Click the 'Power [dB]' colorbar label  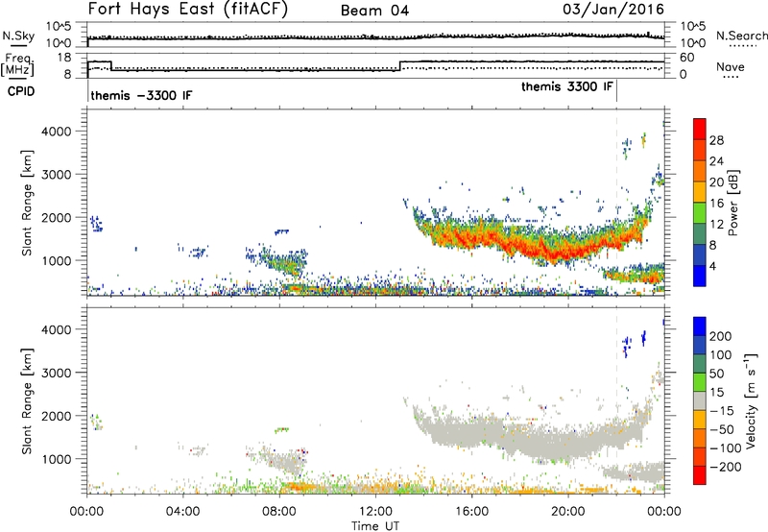732,204
